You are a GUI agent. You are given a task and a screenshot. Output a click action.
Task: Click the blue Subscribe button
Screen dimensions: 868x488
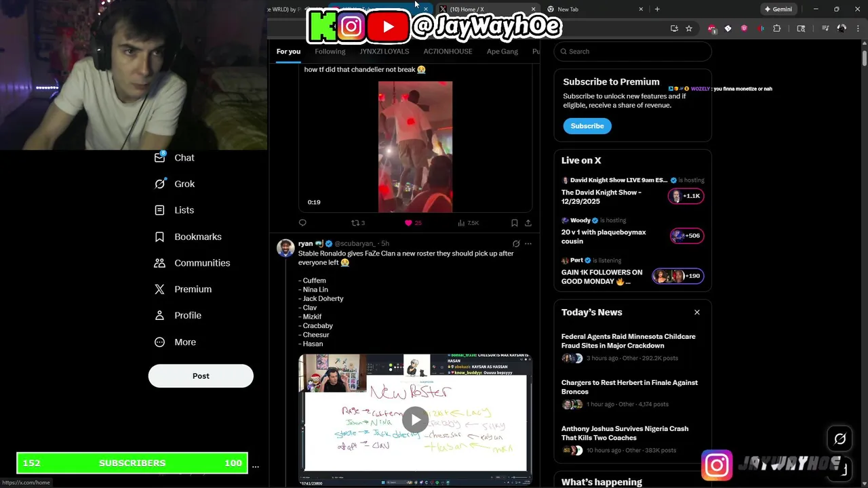coord(587,126)
